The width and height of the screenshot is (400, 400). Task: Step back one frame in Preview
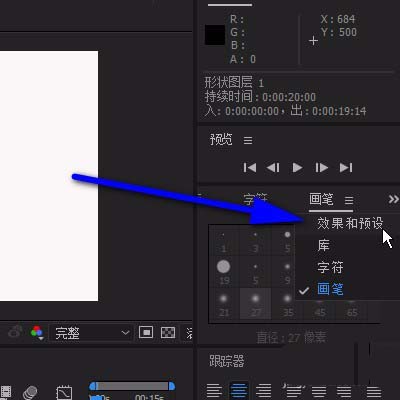click(273, 167)
